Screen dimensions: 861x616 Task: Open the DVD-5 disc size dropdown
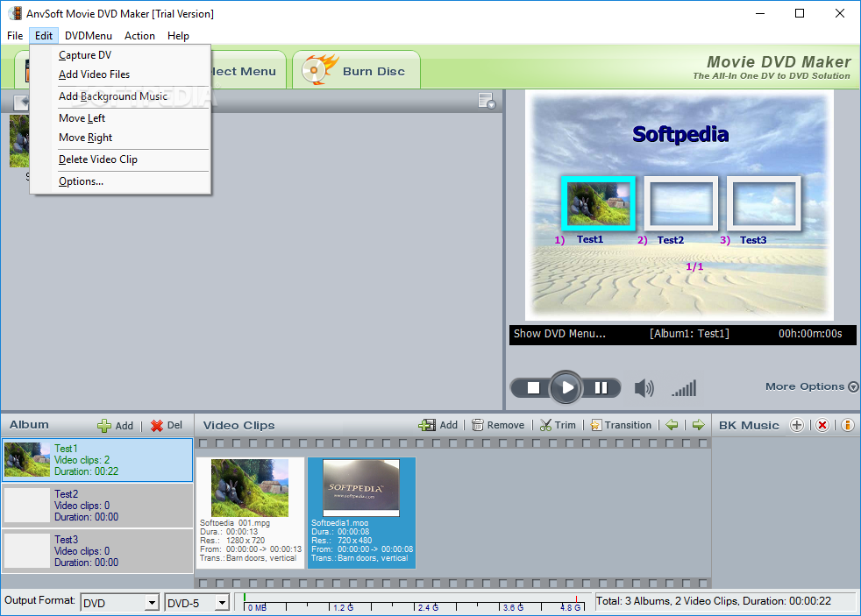[x=197, y=603]
